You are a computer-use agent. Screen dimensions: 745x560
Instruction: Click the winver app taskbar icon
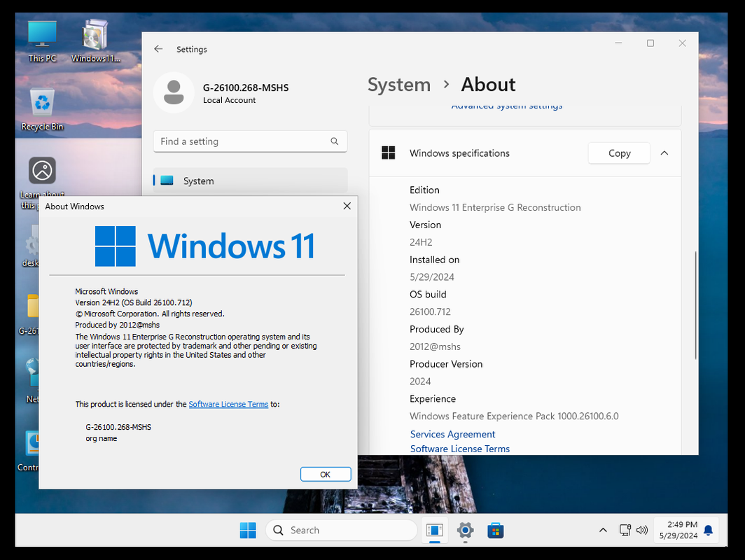click(435, 530)
